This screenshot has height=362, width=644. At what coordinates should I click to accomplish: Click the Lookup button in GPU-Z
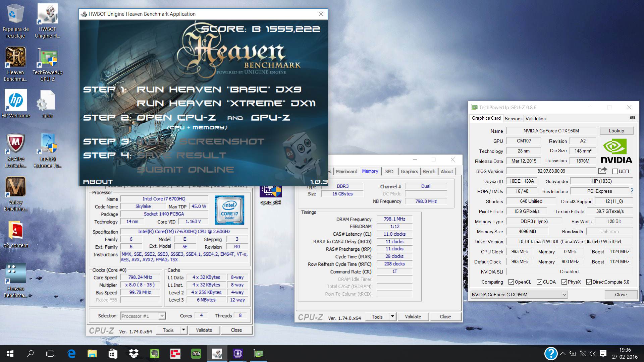tap(616, 131)
